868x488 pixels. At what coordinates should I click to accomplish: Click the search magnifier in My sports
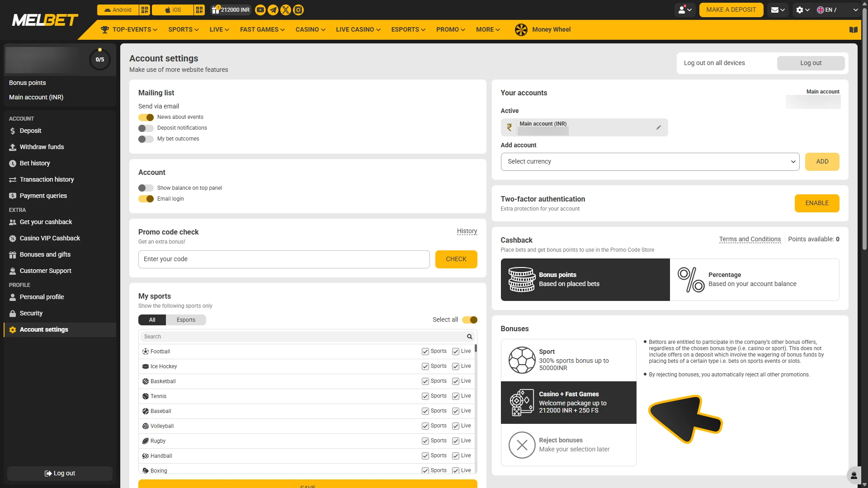(x=470, y=337)
